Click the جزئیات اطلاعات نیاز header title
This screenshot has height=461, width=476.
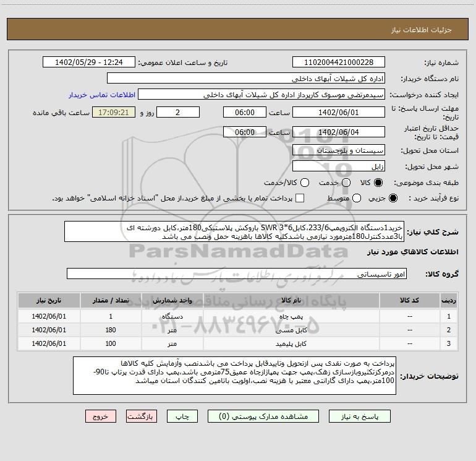[422, 30]
